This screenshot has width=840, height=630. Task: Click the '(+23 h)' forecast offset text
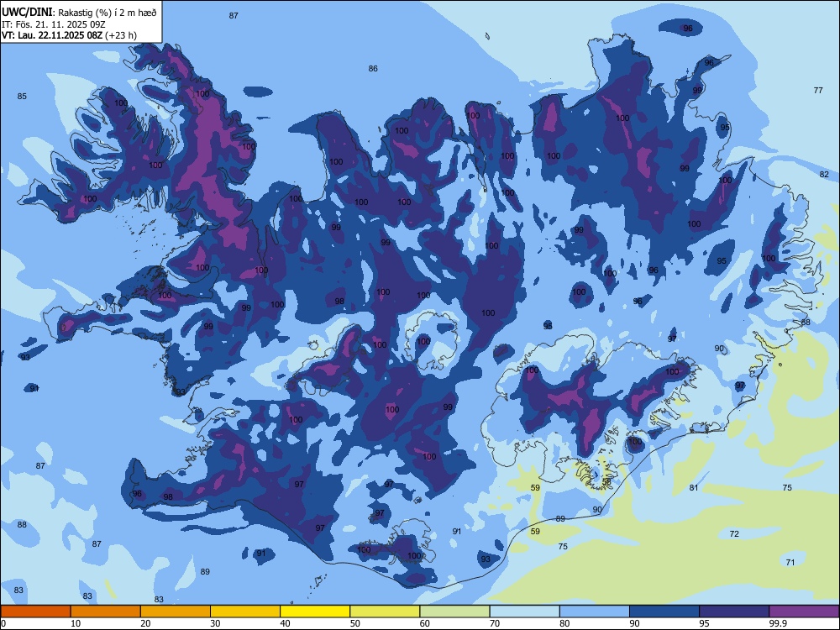[120, 35]
